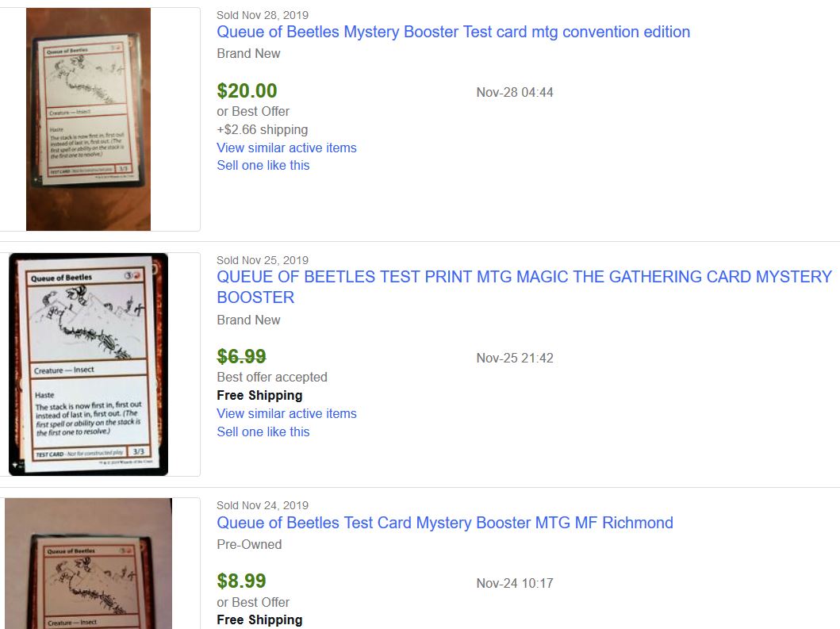This screenshot has width=840, height=629.
Task: Click the Sold Nov 24, 2019 label
Action: point(263,505)
